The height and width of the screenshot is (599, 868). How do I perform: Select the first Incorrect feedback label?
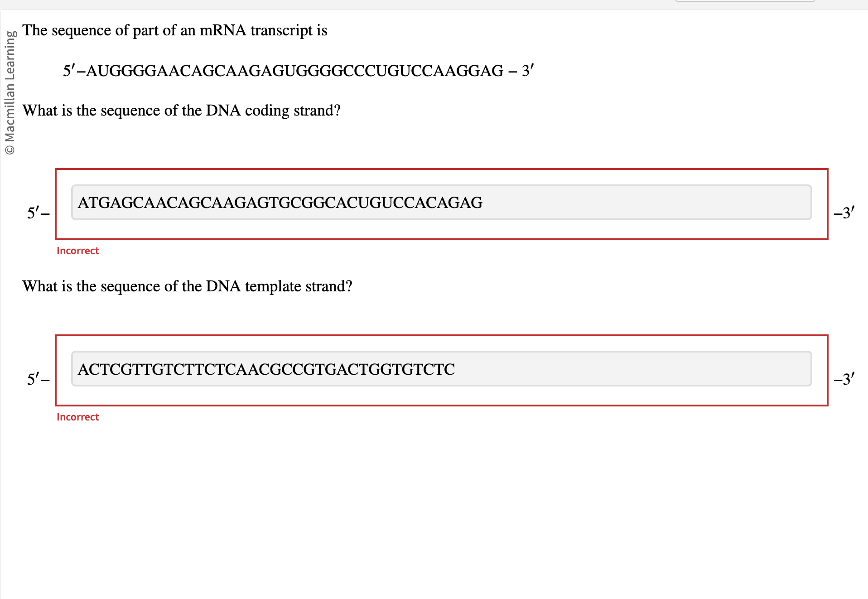coord(77,251)
